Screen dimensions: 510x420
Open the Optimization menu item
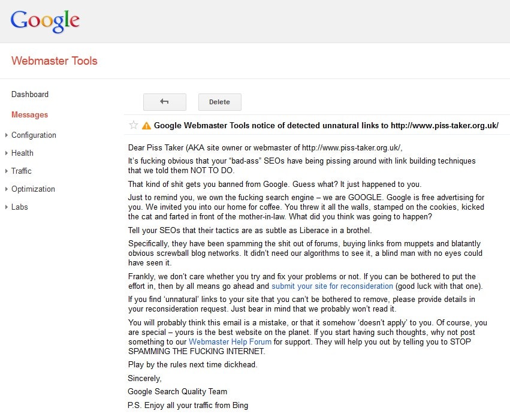[x=33, y=189]
